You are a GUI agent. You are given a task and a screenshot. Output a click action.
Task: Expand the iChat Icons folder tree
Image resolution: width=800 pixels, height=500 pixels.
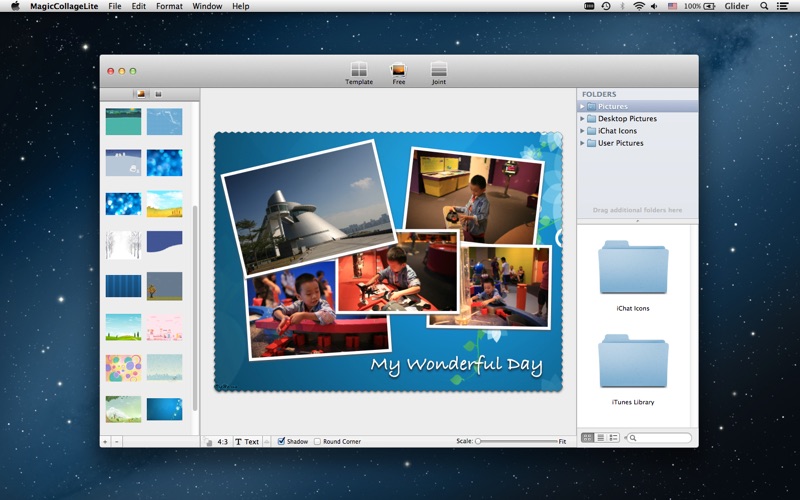(582, 131)
